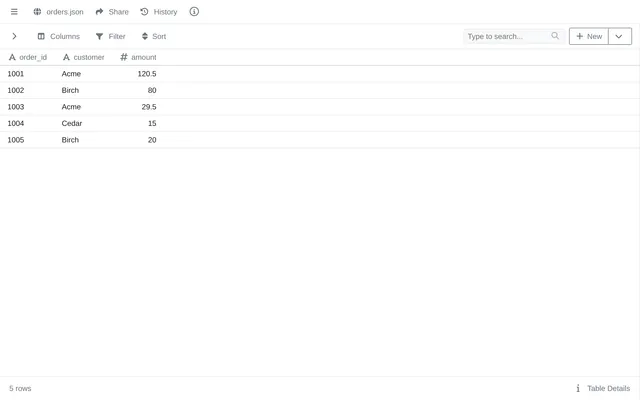Open Table Details
The image size is (640, 400).
point(603,389)
